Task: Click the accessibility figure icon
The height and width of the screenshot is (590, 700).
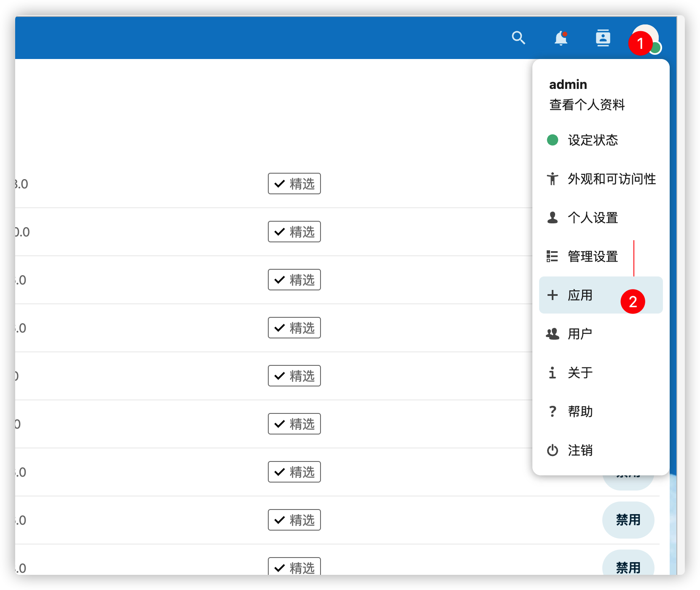Action: 552,179
